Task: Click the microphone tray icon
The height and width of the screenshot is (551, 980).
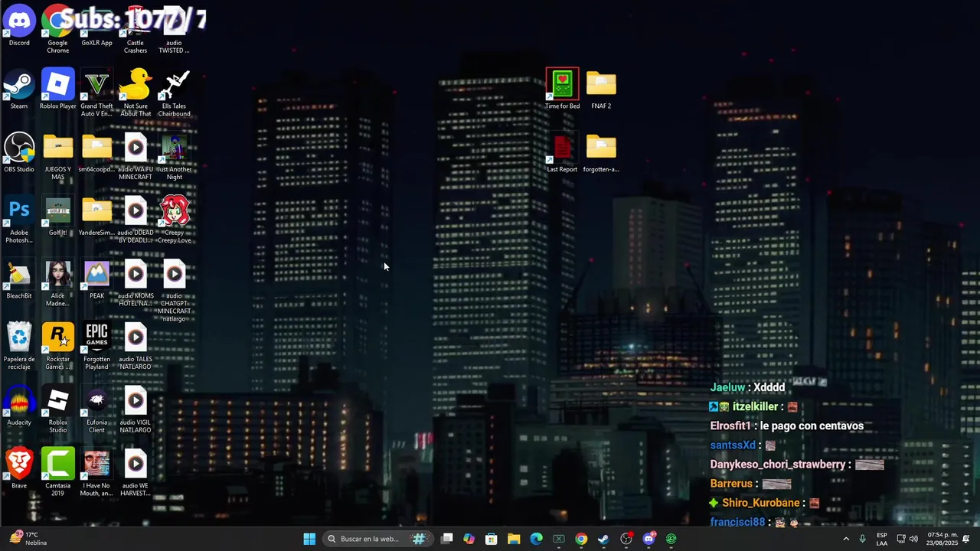Action: click(863, 539)
